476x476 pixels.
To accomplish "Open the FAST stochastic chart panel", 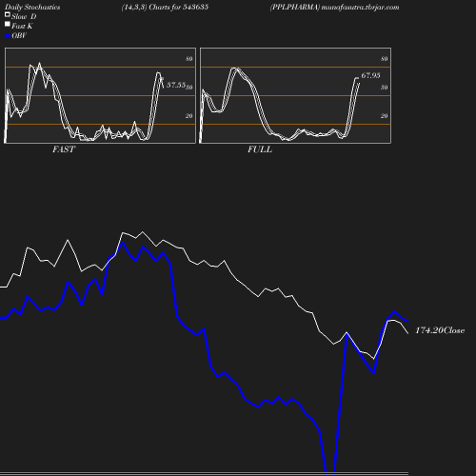I will coord(100,95).
